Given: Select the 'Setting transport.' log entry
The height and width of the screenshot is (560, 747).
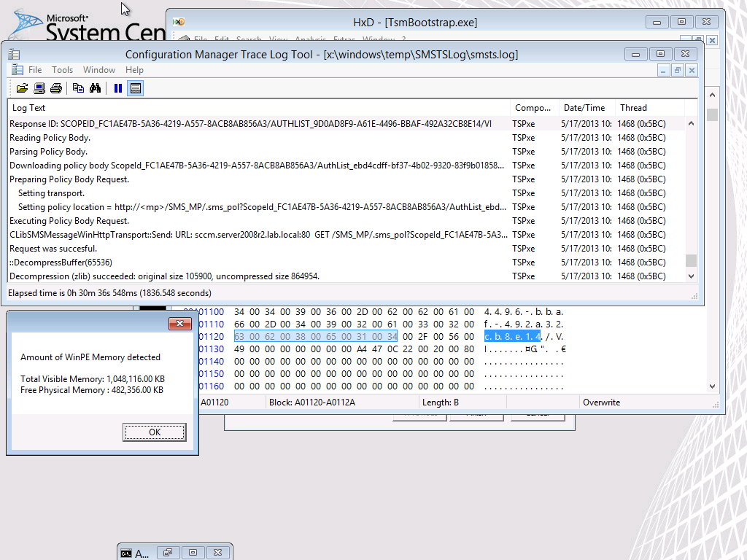Looking at the screenshot, I should (347, 192).
